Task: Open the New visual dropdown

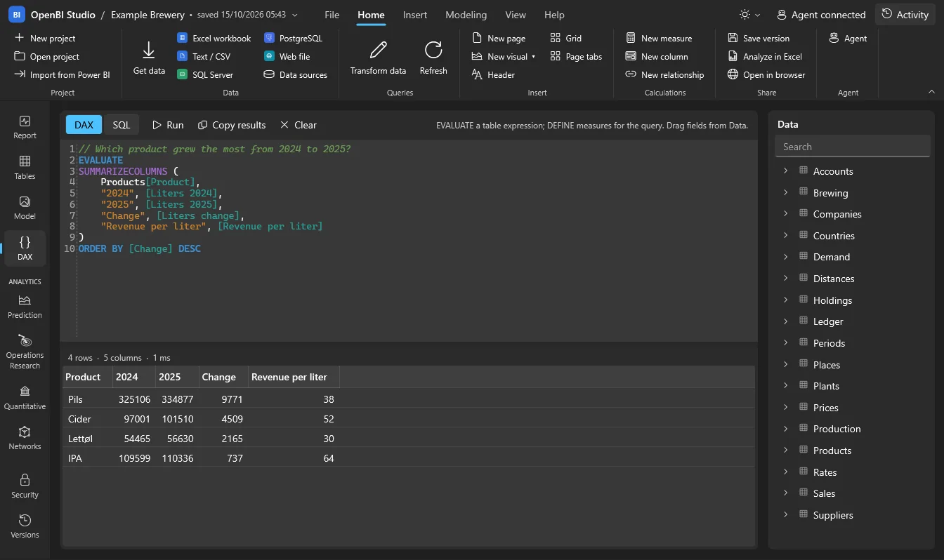Action: coord(504,57)
